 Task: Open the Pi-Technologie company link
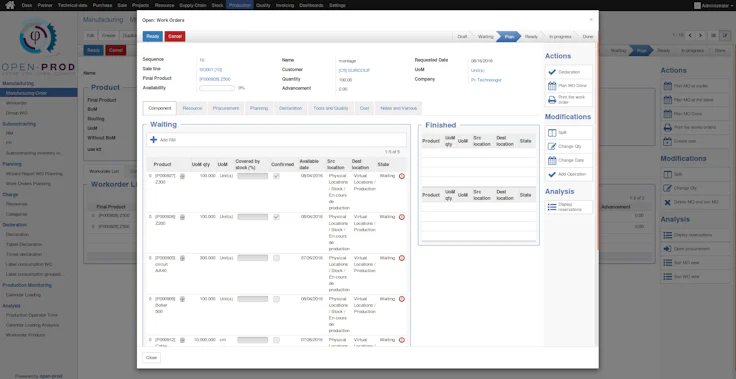[486, 80]
